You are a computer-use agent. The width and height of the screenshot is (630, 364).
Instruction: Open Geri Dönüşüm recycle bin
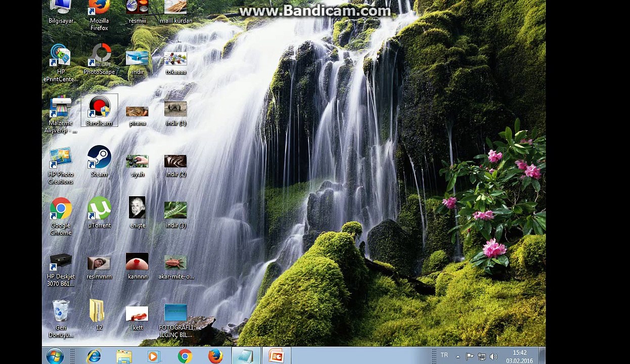click(x=61, y=319)
